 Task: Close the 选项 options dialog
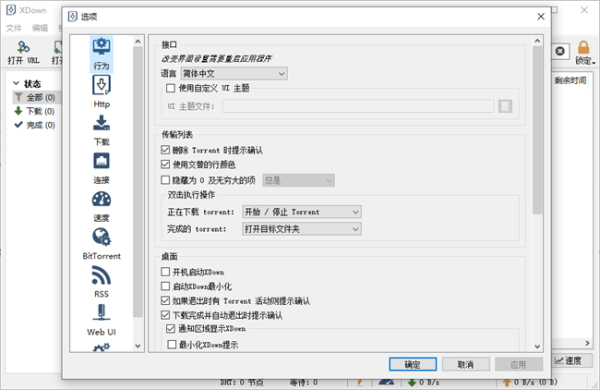click(541, 16)
